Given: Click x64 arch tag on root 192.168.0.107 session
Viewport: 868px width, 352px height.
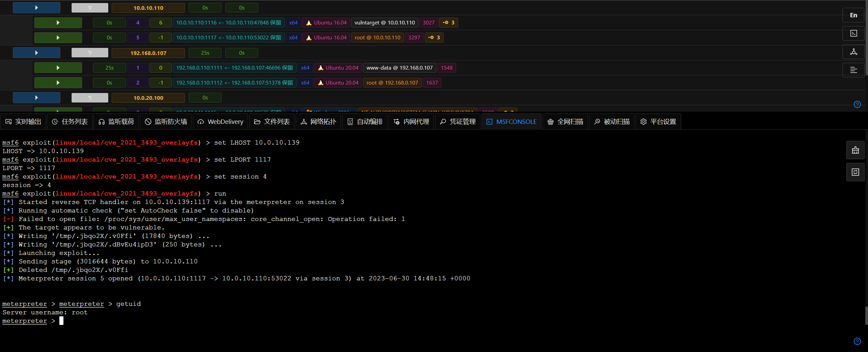Looking at the screenshot, I should point(305,83).
